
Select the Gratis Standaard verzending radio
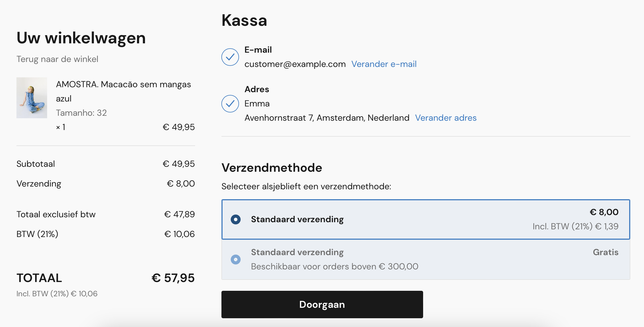(x=236, y=260)
